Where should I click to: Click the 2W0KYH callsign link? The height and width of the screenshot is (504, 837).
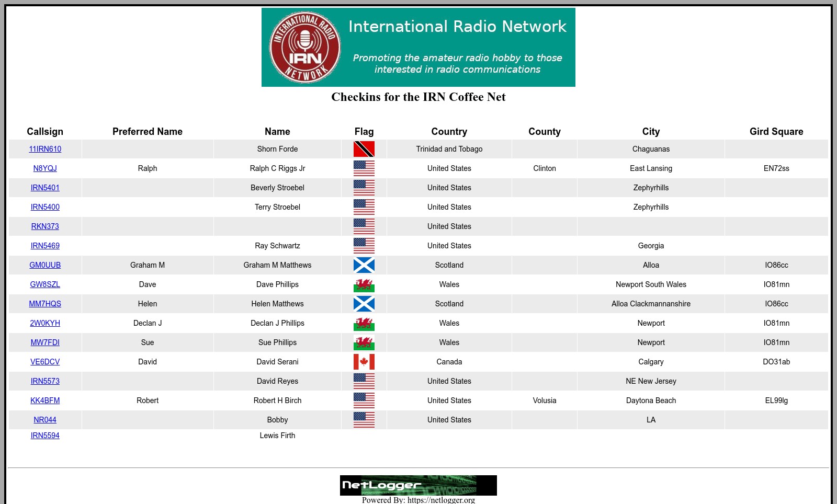coord(45,323)
